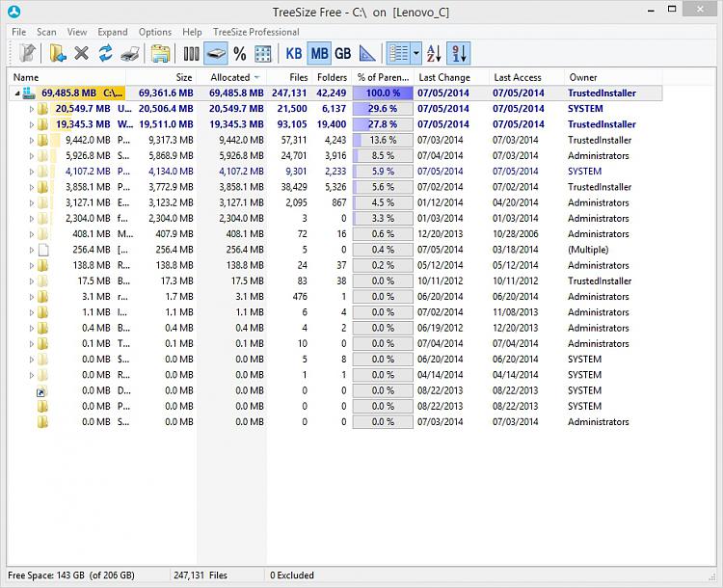Screen dimensions: 723x588
Task: Click the first toolbar icon with up arrow
Action: tap(28, 53)
